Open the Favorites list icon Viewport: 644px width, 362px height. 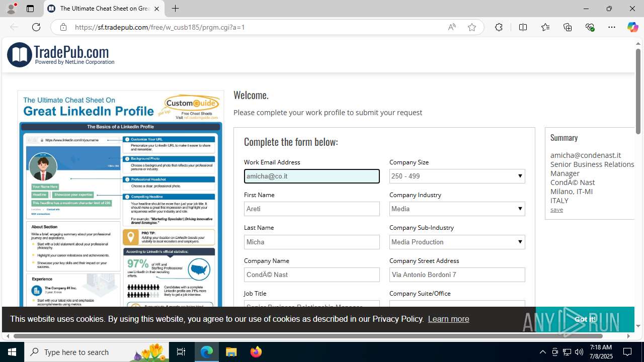[545, 27]
